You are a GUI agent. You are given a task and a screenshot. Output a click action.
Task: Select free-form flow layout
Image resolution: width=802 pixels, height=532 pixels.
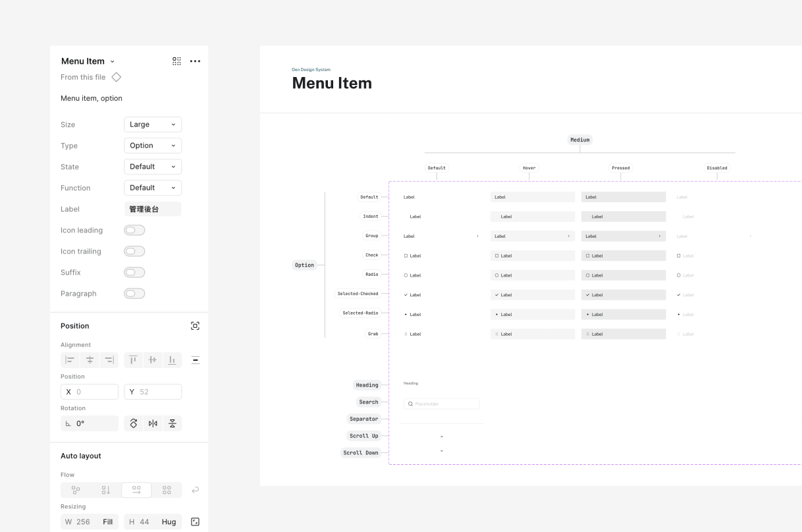[x=76, y=490]
